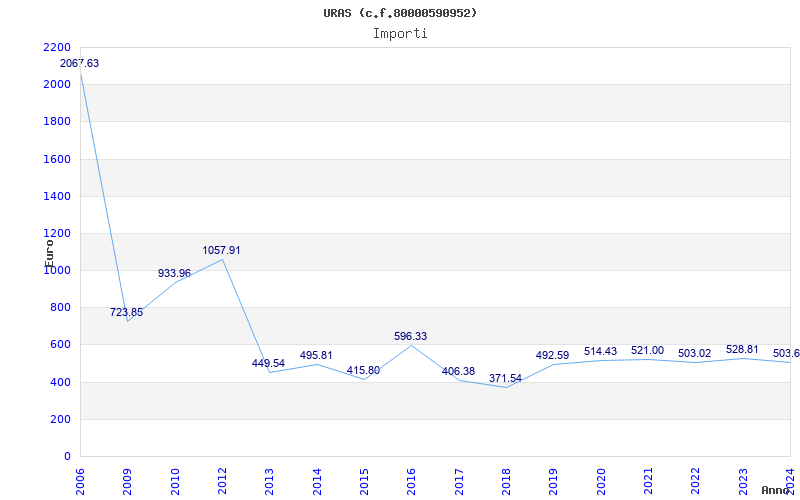Image resolution: width=800 pixels, height=500 pixels.
Task: Click the y-axis value 0
Action: click(x=67, y=457)
